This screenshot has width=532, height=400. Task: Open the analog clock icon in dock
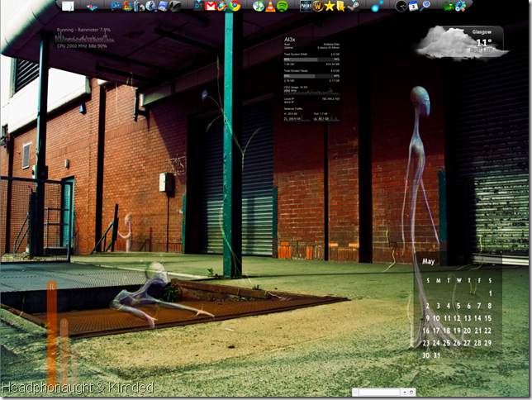coord(401,6)
